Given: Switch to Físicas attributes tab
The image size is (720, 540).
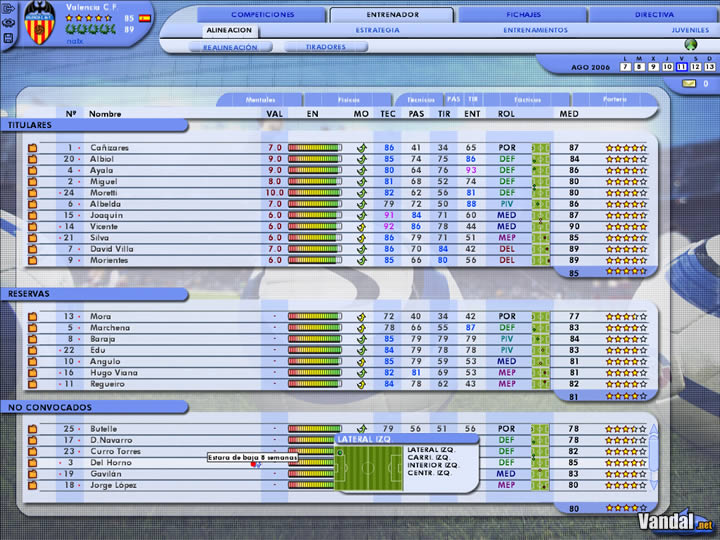Looking at the screenshot, I should click(x=349, y=100).
